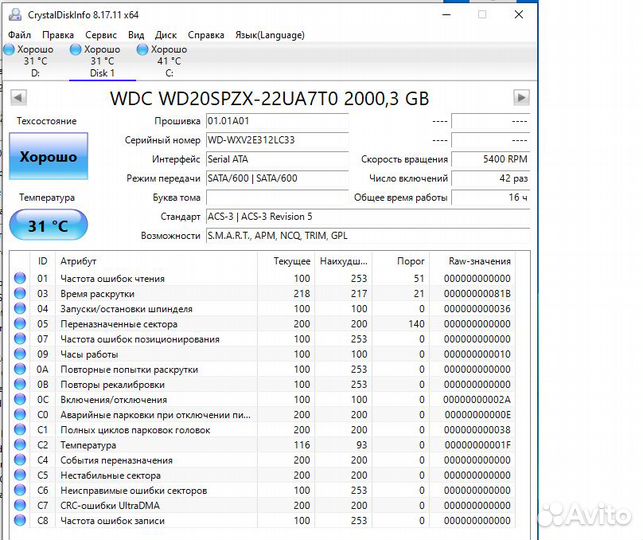
Task: Click the serial number field WD-WXV2E312LC33
Action: [x=277, y=140]
